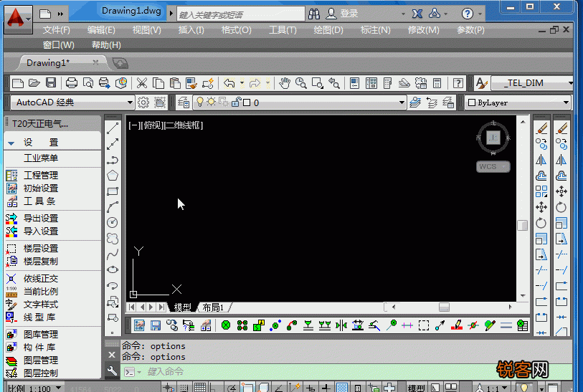The image size is (583, 392).
Task: Click the ViewCube top face
Action: pos(493,138)
